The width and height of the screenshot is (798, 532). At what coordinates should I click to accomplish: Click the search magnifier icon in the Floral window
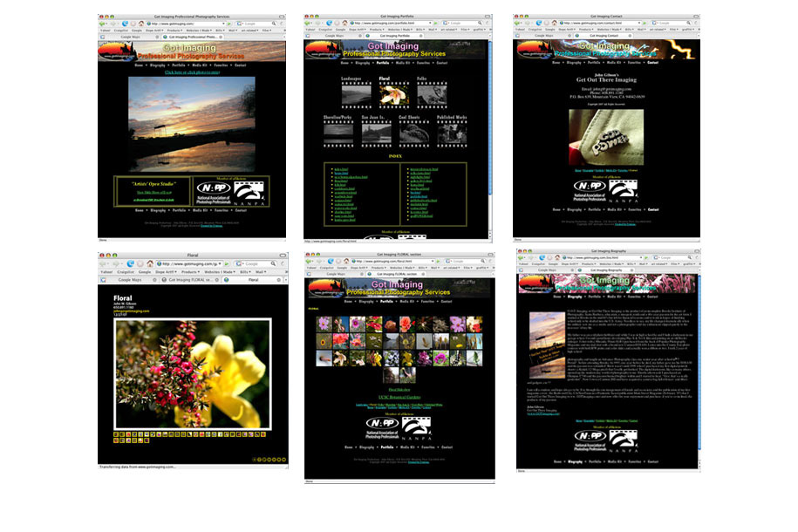[273, 263]
